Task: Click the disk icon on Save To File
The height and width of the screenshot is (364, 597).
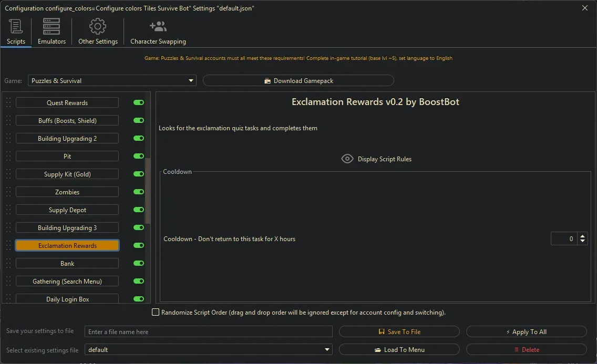Action: 381,331
